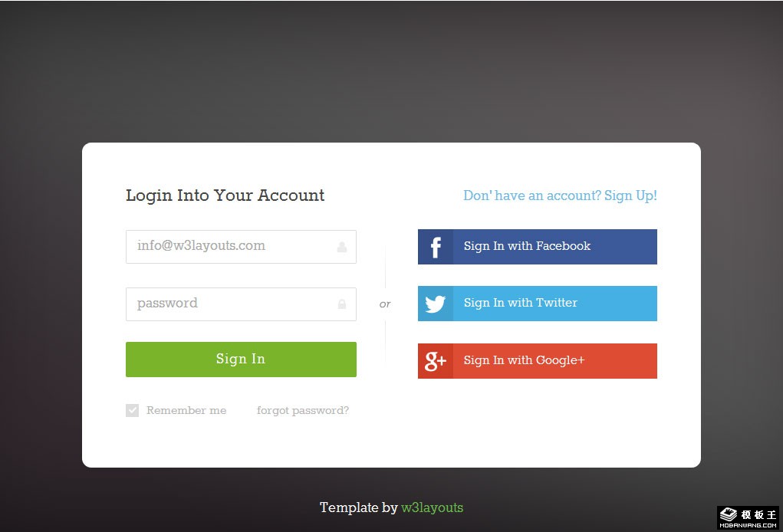
Task: Choose "Sign In with Google+" label
Action: [x=524, y=360]
